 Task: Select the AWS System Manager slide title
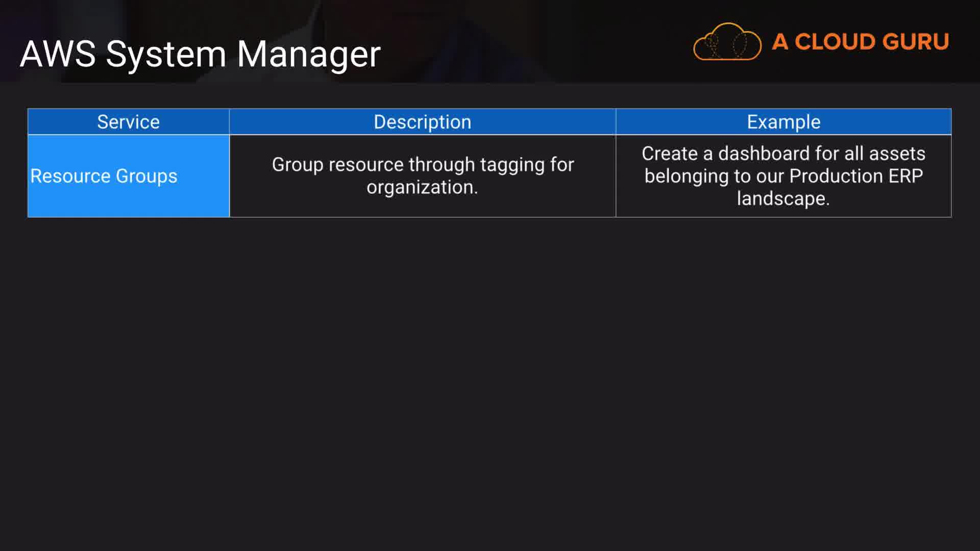tap(200, 54)
